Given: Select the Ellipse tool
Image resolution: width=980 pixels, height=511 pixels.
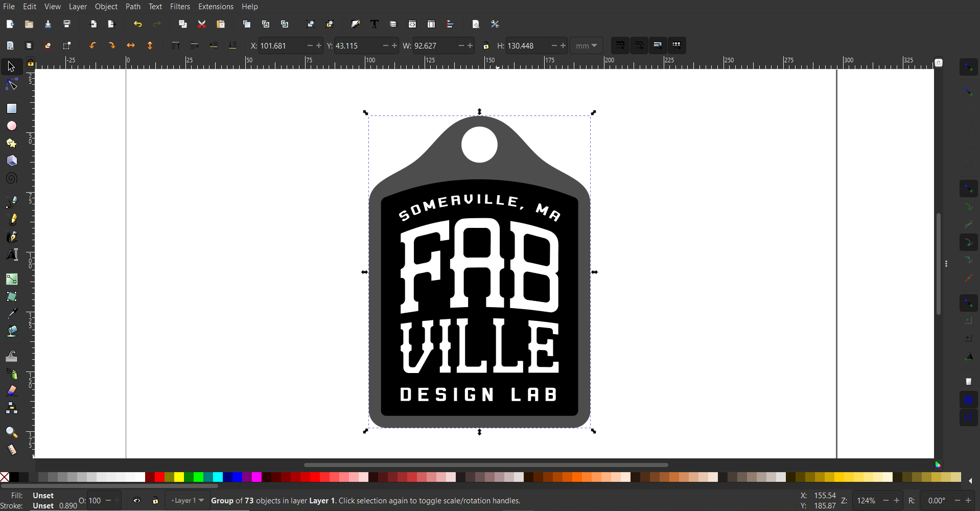Looking at the screenshot, I should pyautogui.click(x=11, y=127).
